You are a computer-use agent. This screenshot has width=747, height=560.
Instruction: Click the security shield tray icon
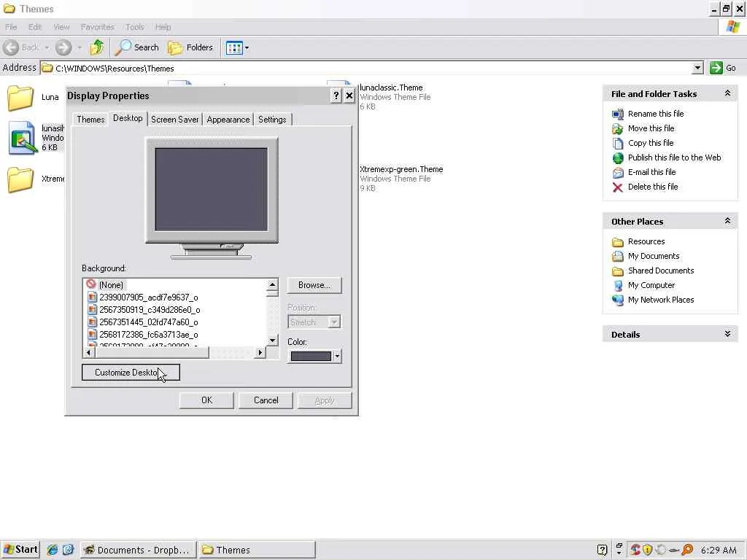(x=648, y=550)
